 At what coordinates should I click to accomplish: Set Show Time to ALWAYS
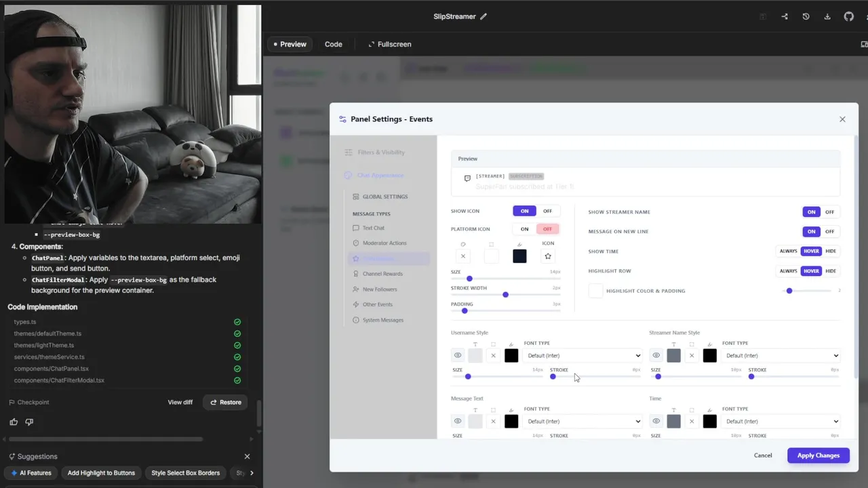(x=788, y=251)
